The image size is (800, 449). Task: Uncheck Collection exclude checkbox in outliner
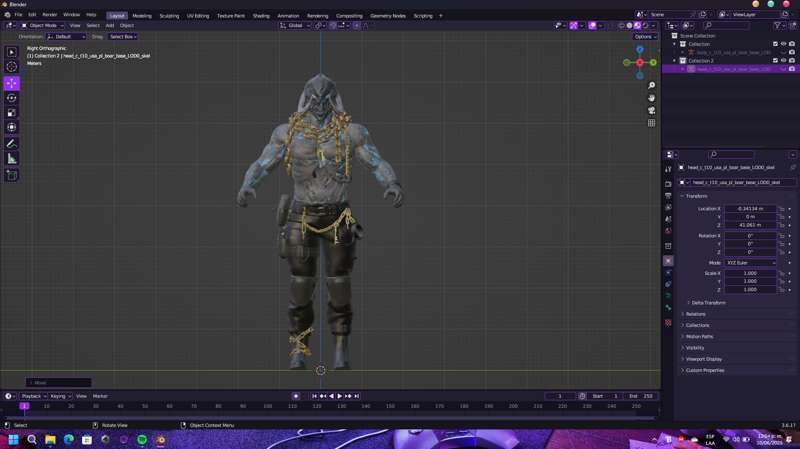pos(776,44)
